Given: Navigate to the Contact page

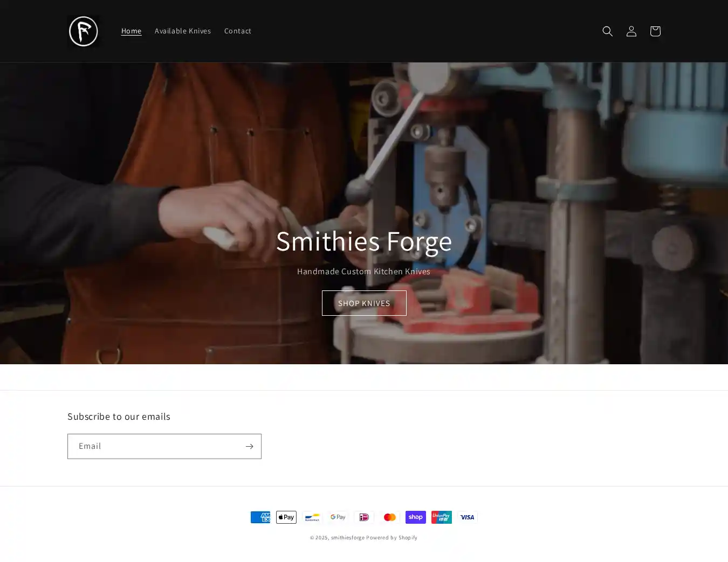Looking at the screenshot, I should (237, 31).
